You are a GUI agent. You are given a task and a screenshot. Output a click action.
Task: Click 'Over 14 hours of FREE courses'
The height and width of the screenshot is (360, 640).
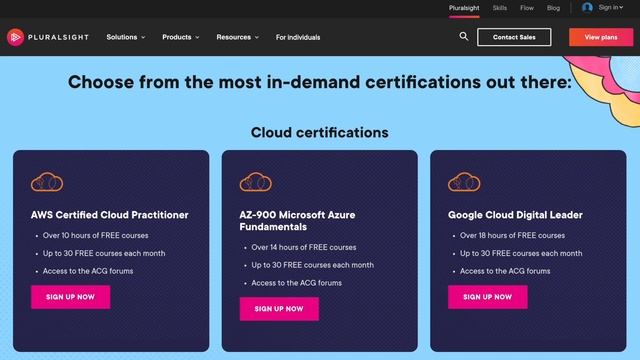tap(304, 247)
